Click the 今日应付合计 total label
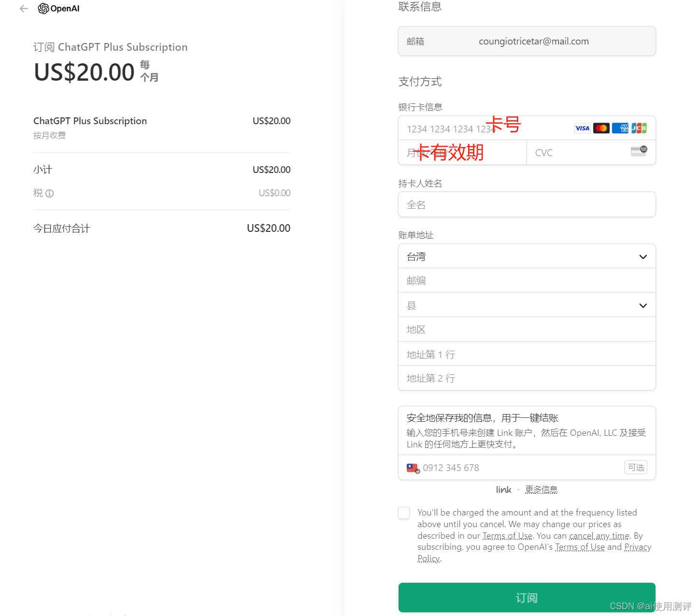Screen dimensions: 699x616 point(62,229)
